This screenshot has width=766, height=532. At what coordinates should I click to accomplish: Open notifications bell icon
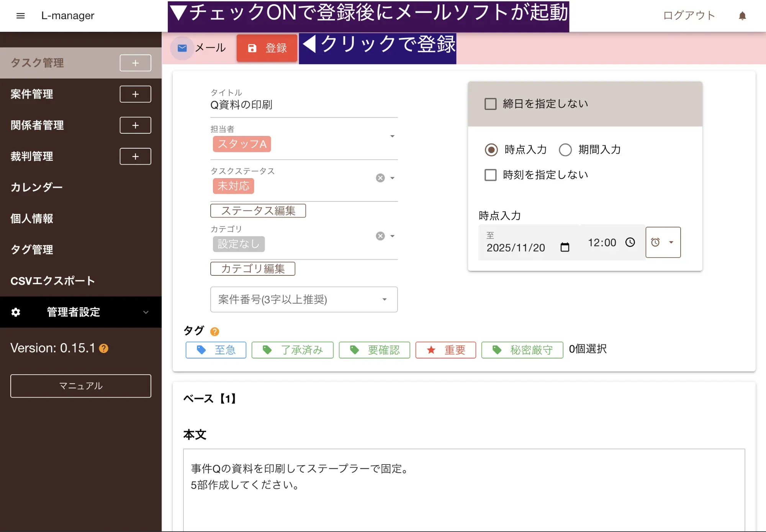742,16
